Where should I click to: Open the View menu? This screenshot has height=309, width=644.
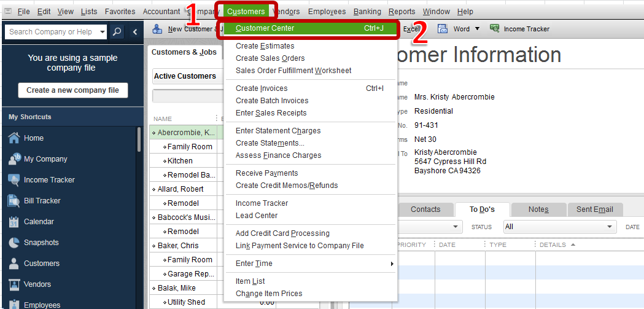(x=66, y=12)
